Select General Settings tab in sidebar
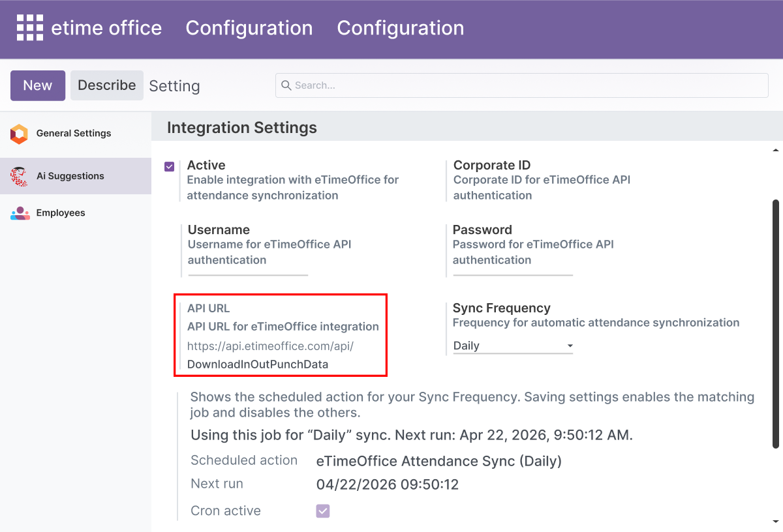783x532 pixels. (x=76, y=134)
